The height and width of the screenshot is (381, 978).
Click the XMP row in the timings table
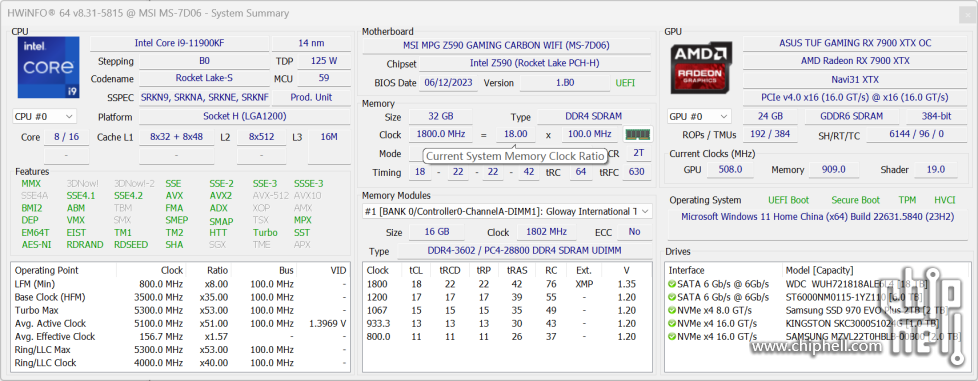click(507, 284)
